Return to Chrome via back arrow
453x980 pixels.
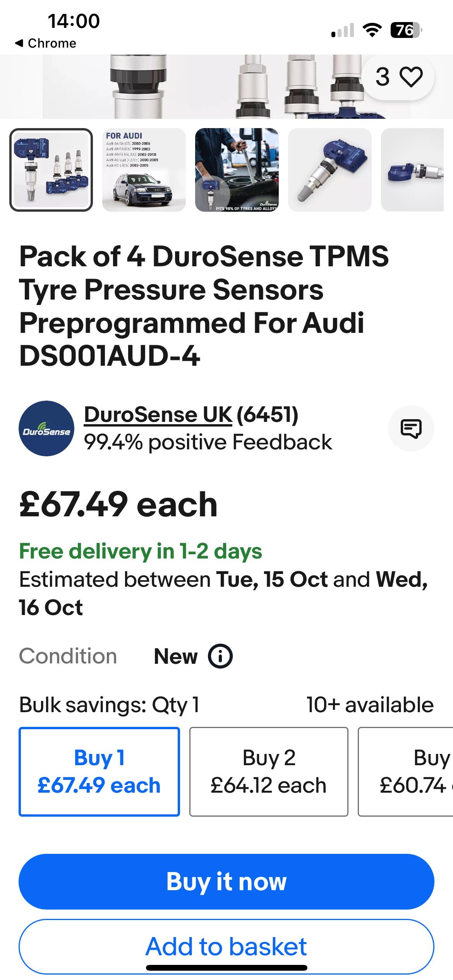pyautogui.click(x=45, y=43)
